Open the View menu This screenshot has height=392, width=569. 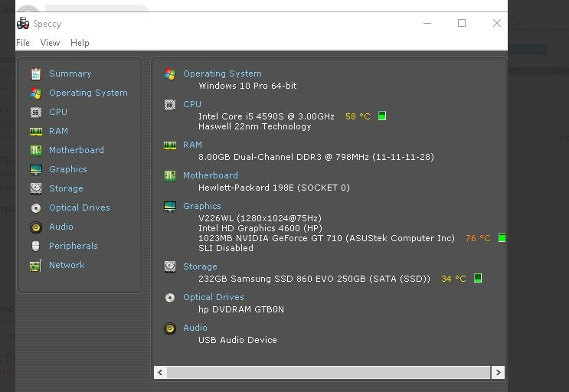pyautogui.click(x=50, y=43)
